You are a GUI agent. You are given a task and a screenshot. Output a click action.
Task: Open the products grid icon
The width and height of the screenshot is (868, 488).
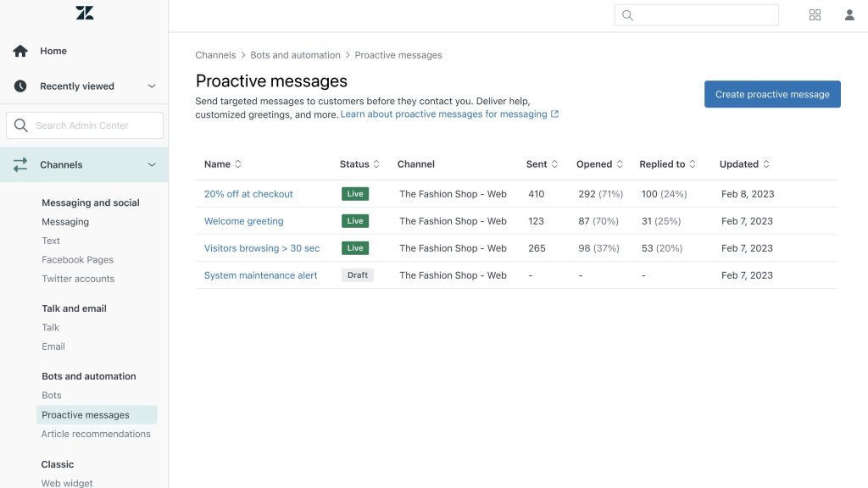(x=815, y=14)
